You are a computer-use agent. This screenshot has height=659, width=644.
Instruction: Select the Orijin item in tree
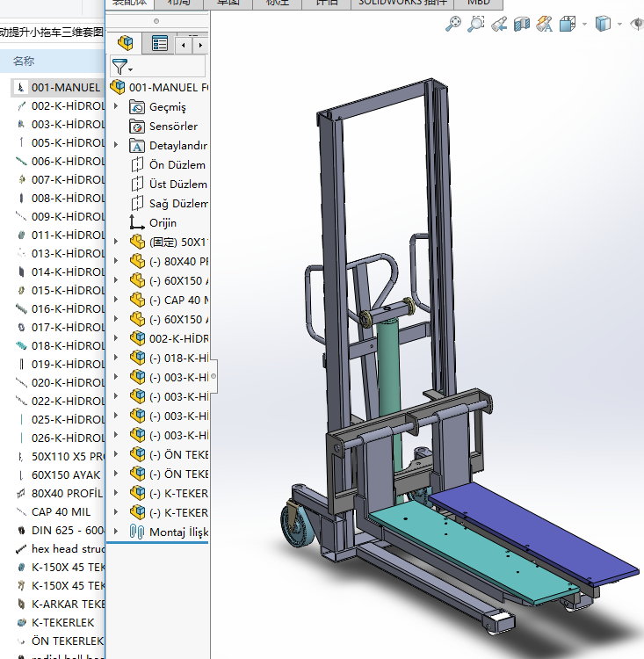click(163, 222)
